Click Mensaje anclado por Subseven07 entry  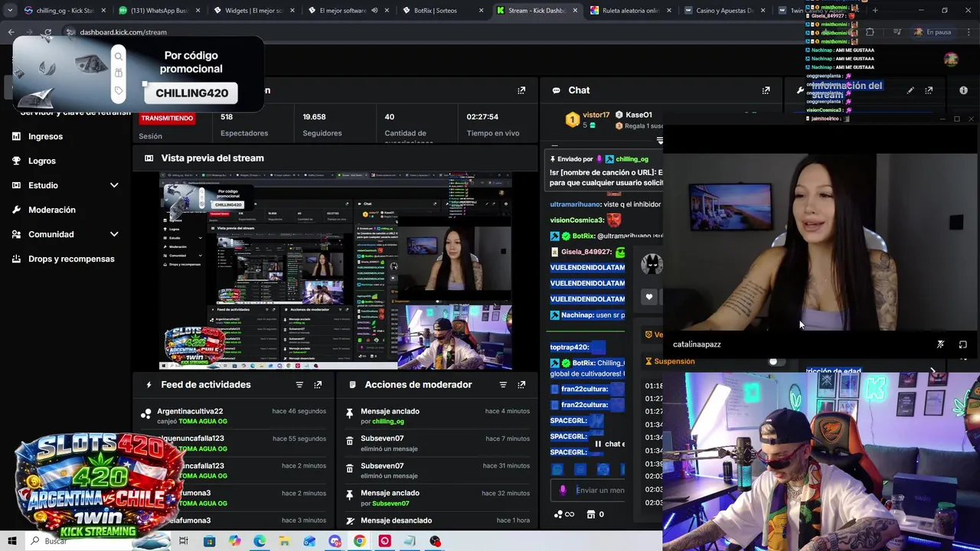tap(438, 498)
